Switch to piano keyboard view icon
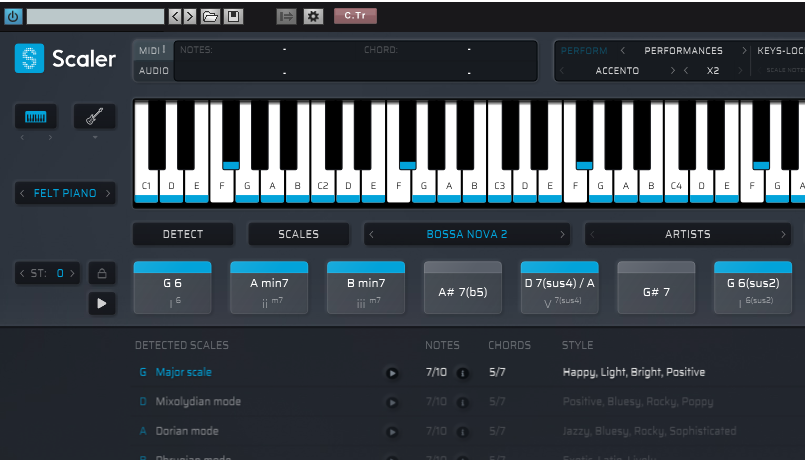 tap(35, 117)
